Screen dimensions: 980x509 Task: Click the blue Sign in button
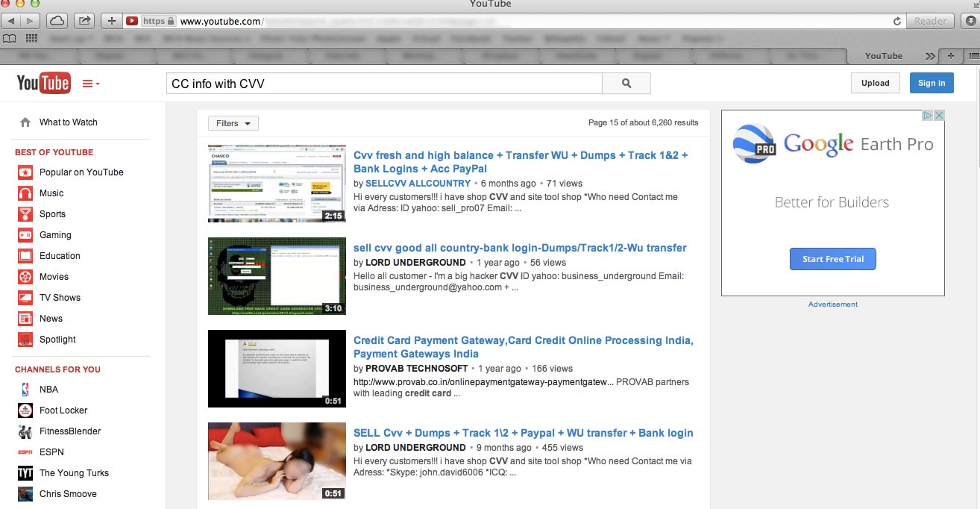[931, 83]
